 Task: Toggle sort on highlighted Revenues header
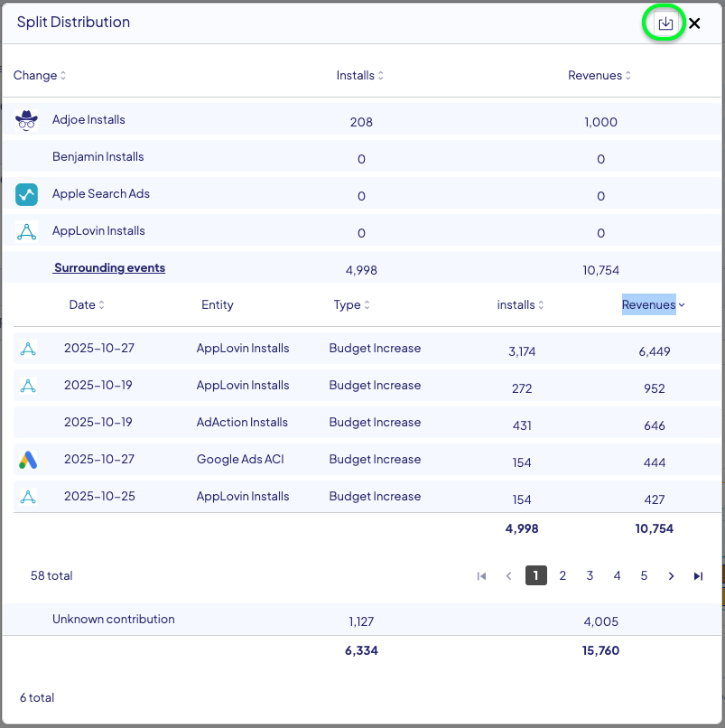[x=653, y=305]
